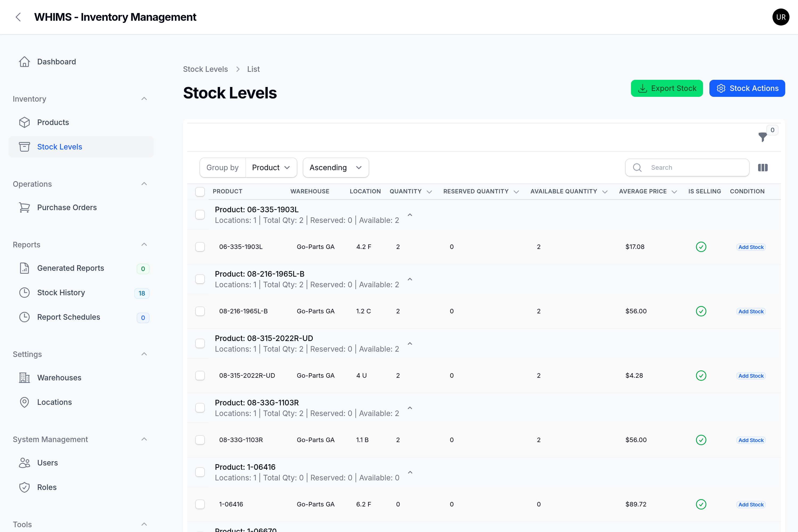Open the filter funnel icon
This screenshot has height=532, width=798.
click(762, 137)
